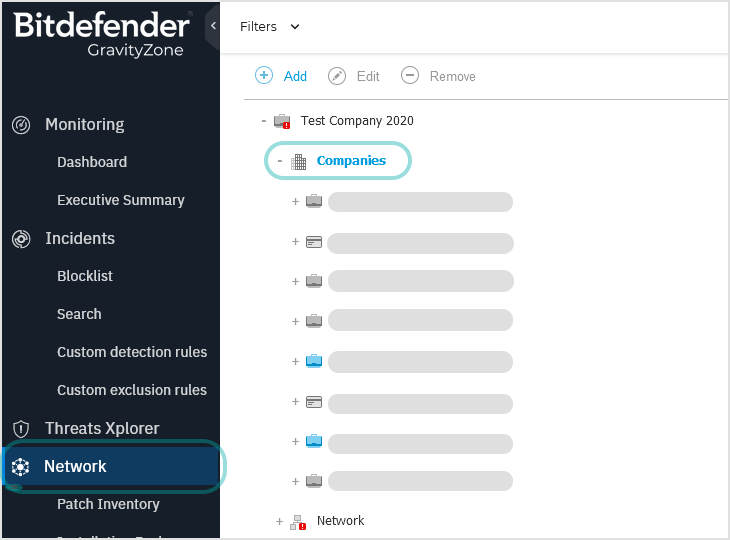This screenshot has width=730, height=540.
Task: Select the Test Company 2020 entry
Action: [357, 121]
